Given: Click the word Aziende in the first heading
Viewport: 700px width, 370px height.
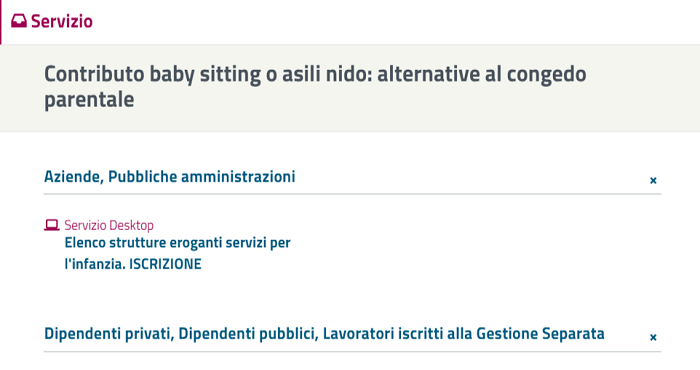Looking at the screenshot, I should tap(74, 177).
